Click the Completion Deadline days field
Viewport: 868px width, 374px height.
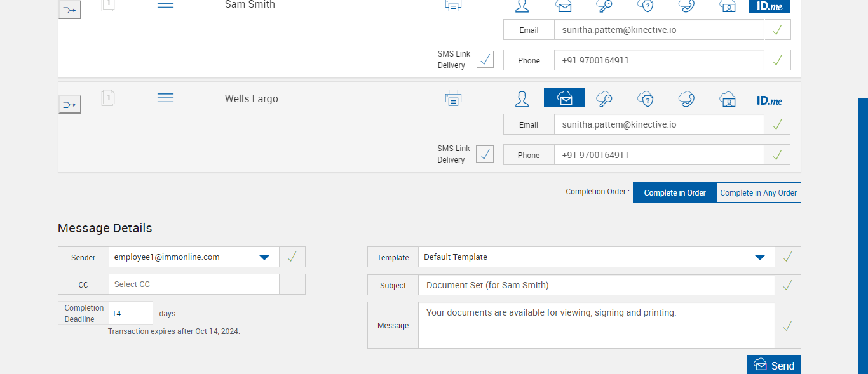(x=131, y=313)
